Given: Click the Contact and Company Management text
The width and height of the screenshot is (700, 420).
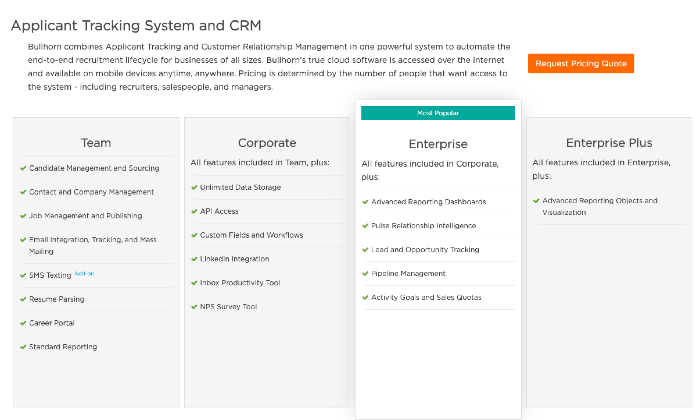Looking at the screenshot, I should 92,192.
